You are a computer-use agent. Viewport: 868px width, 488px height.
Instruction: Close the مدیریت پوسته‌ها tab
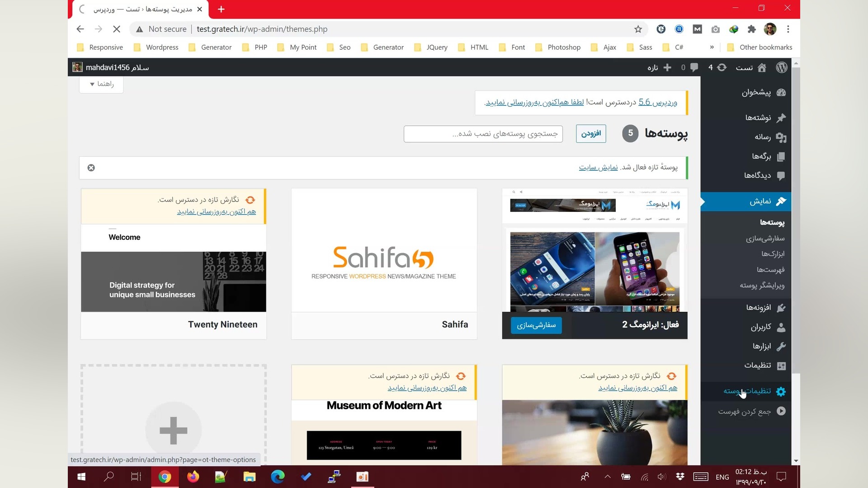pos(199,9)
